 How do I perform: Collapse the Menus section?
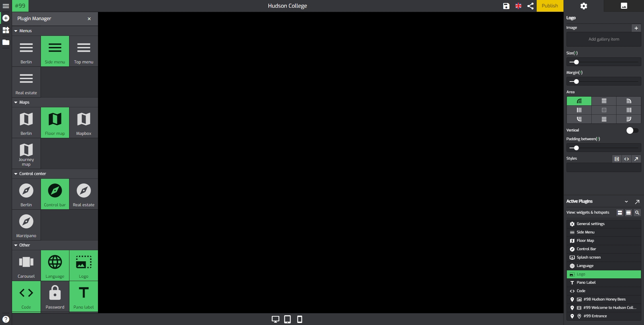(x=16, y=31)
